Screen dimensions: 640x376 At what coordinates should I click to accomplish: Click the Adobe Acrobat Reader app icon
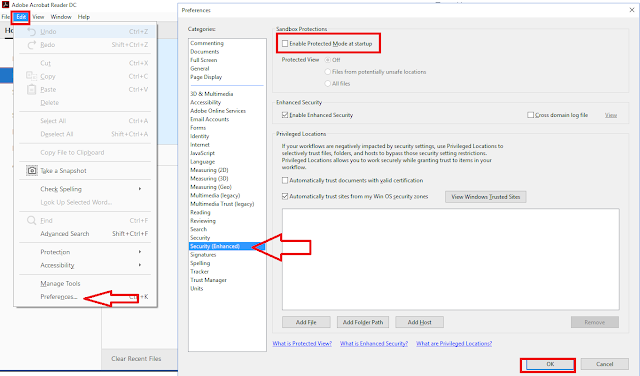(x=6, y=5)
